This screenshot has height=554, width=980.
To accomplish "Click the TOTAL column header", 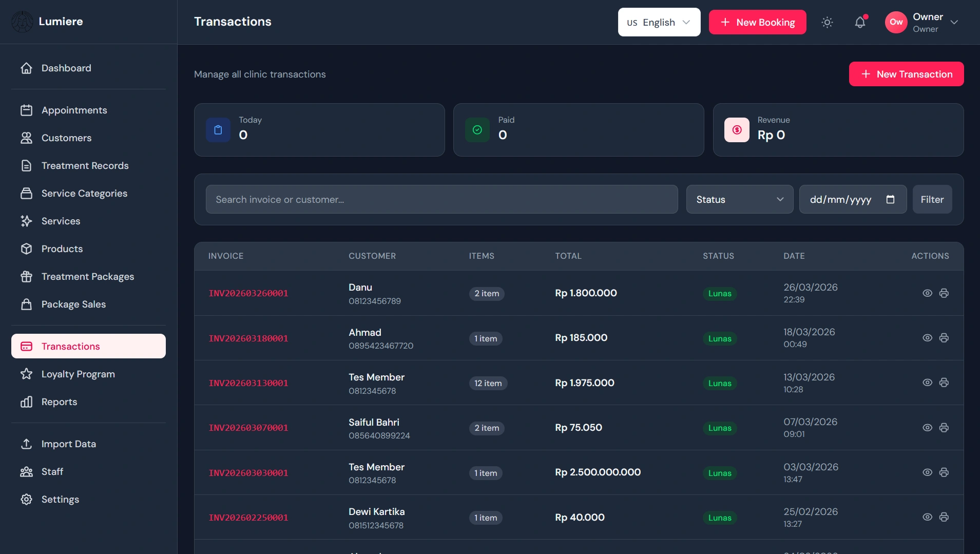I will tap(568, 256).
